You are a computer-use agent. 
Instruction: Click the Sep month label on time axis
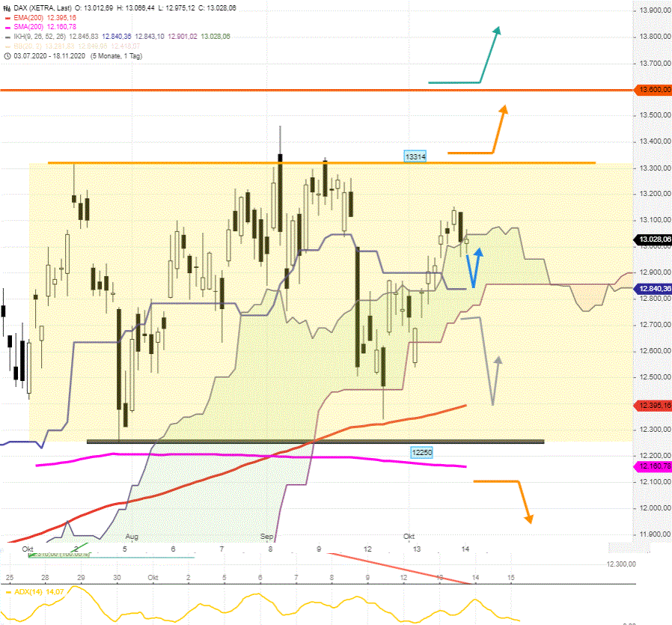click(266, 537)
